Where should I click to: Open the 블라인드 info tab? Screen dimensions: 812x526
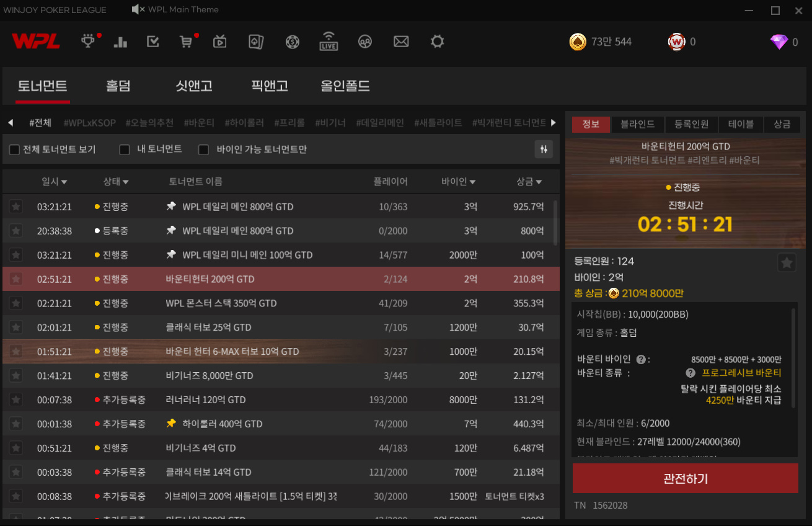click(x=637, y=124)
